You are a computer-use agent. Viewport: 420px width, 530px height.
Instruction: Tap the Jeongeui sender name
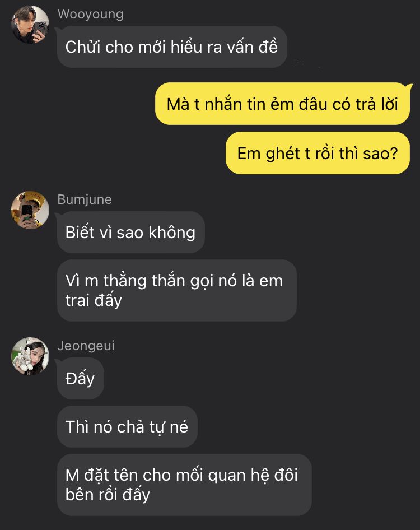[86, 346]
